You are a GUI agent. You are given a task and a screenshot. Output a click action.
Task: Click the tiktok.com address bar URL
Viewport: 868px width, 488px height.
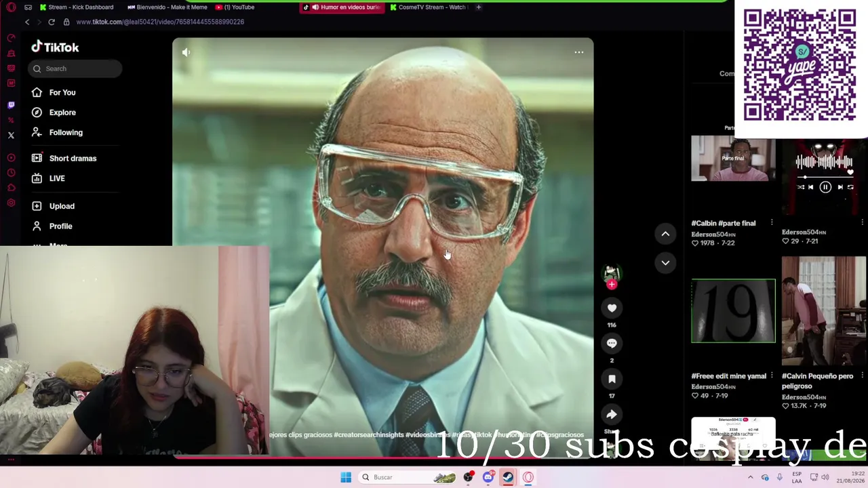click(x=160, y=22)
